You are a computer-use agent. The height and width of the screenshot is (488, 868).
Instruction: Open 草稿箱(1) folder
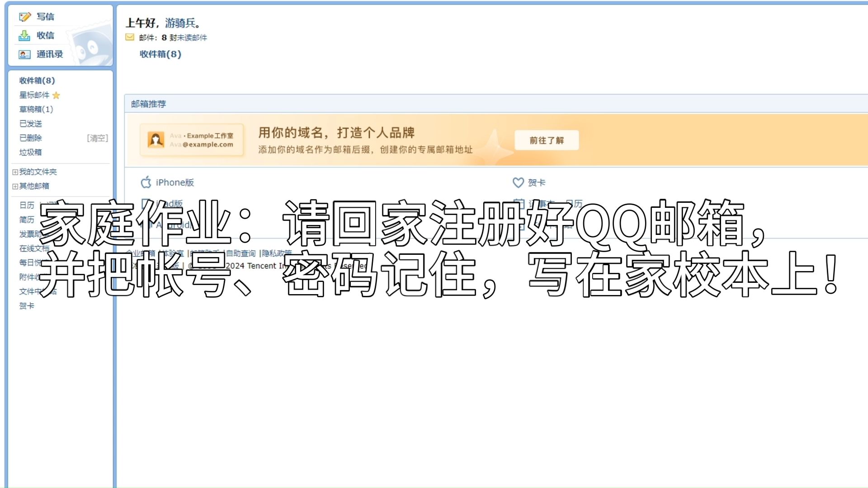coord(36,109)
